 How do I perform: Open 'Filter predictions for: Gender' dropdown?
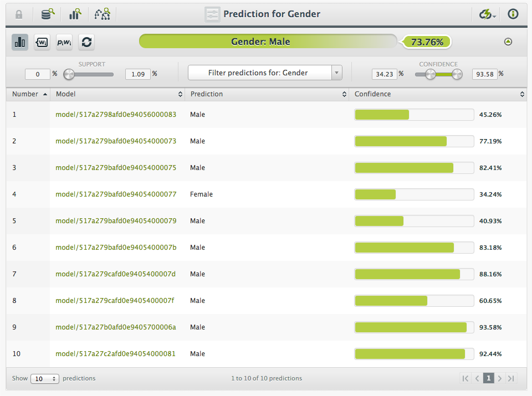coord(265,73)
